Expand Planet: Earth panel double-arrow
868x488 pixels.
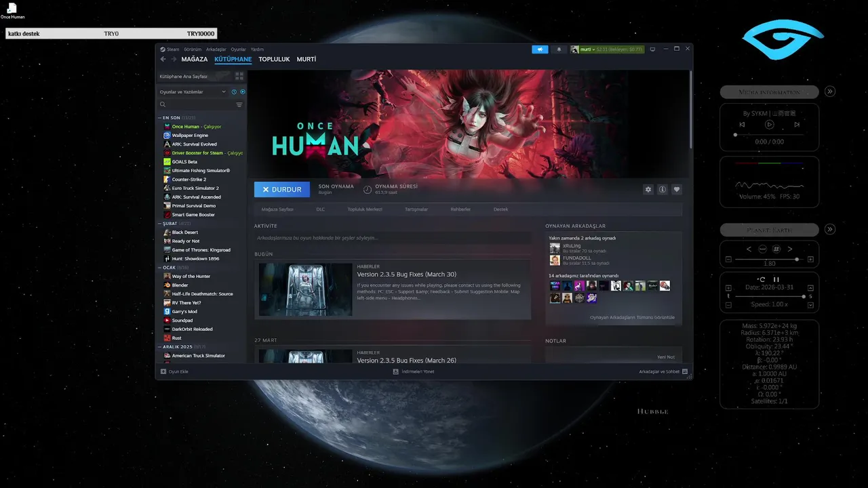(x=830, y=229)
